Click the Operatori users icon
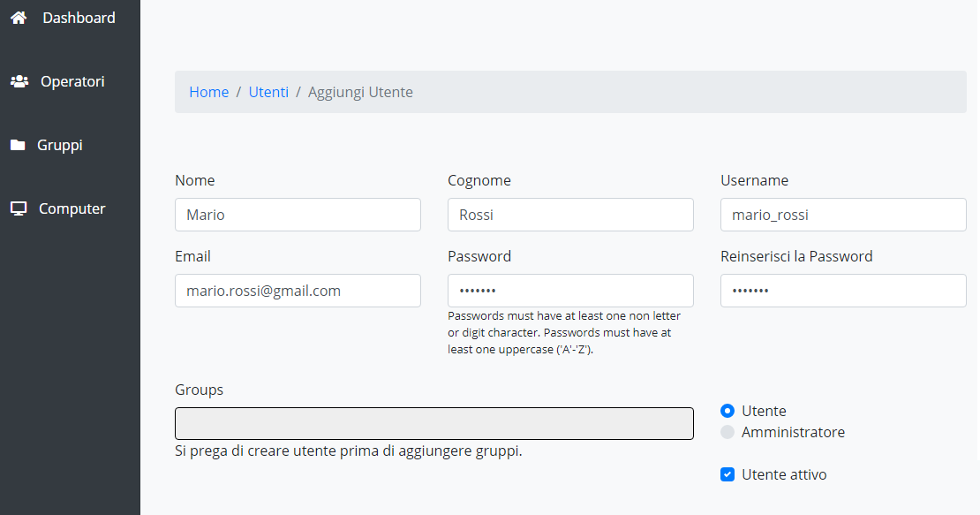The height and width of the screenshot is (515, 980). click(x=19, y=81)
